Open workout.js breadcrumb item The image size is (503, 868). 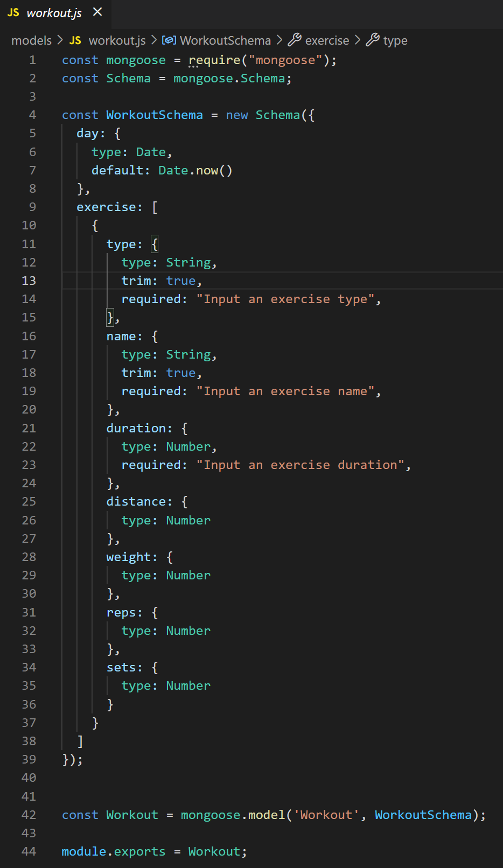click(x=117, y=40)
